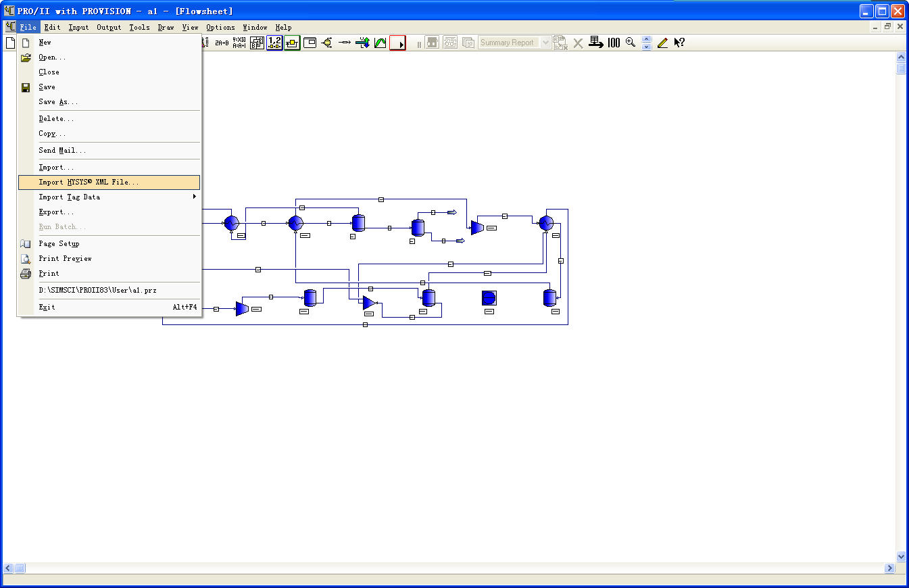Click the New document toolbar icon
Screen dimensions: 909x588
tap(10, 43)
